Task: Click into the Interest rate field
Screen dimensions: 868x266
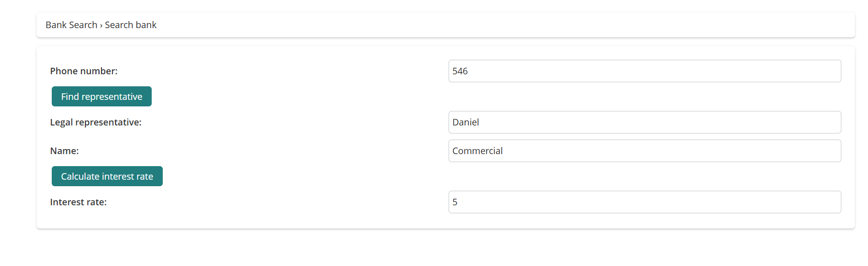Action: 644,202
